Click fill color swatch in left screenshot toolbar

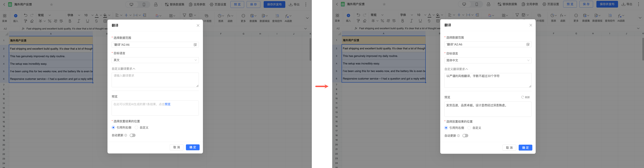pyautogui.click(x=105, y=16)
